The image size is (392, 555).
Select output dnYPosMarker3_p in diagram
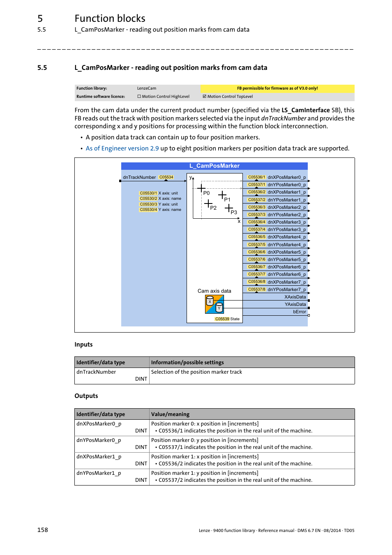[x=287, y=230]
